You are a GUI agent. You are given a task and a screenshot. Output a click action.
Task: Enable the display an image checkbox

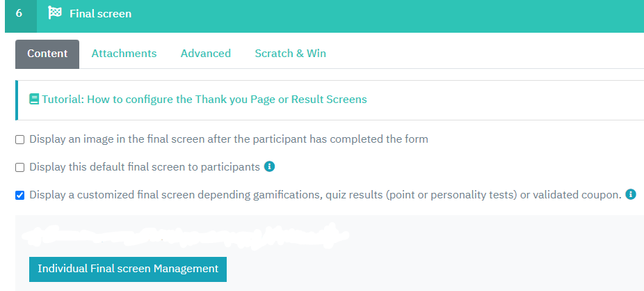pos(19,140)
